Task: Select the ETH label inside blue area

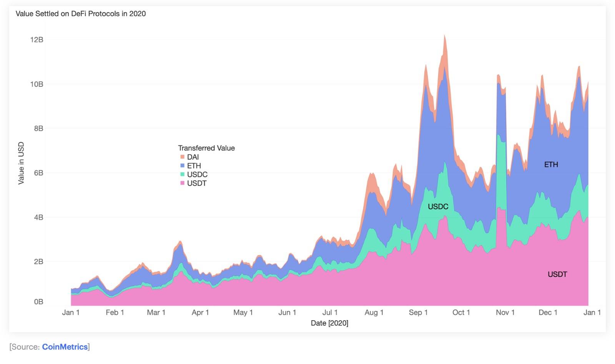Action: point(551,165)
